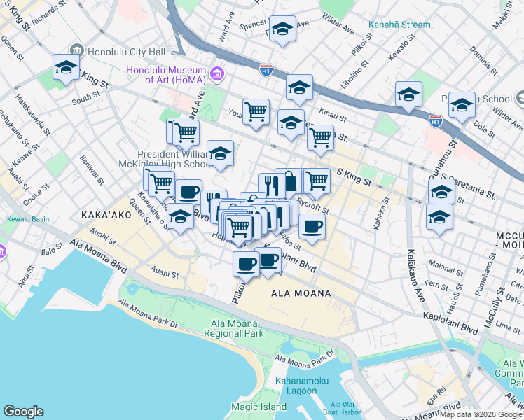Click the front shopping cart marker on Hopaka St
Viewport: 524px width, 420px height.
click(x=239, y=228)
